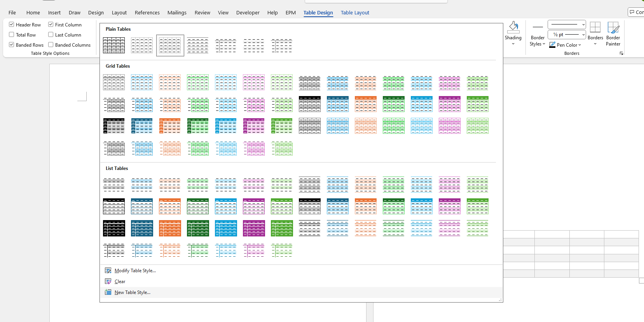Open the Borders dialog launcher

(621, 53)
